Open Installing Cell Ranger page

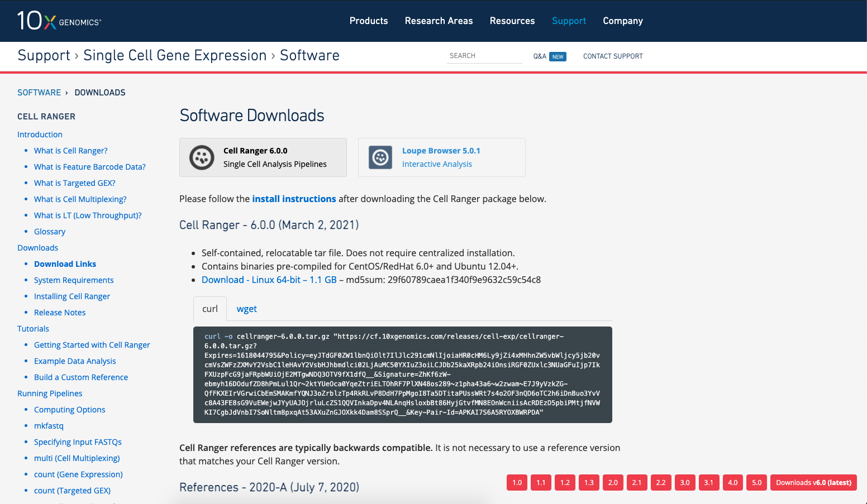coord(72,296)
